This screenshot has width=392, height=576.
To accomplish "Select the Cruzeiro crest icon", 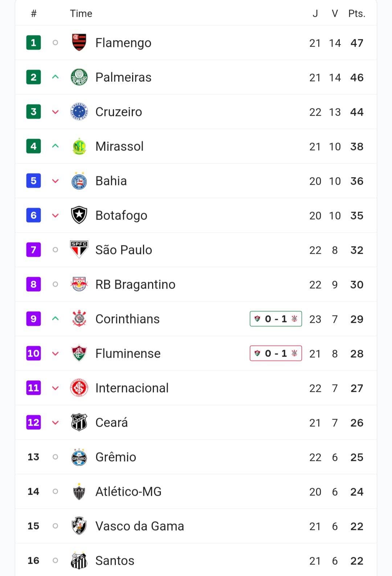I will point(79,112).
